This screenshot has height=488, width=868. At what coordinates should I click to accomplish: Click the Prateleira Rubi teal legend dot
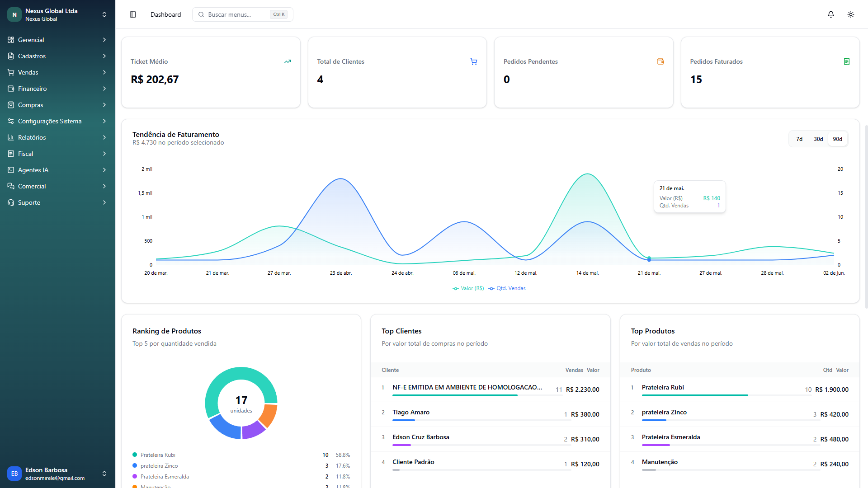(x=135, y=455)
